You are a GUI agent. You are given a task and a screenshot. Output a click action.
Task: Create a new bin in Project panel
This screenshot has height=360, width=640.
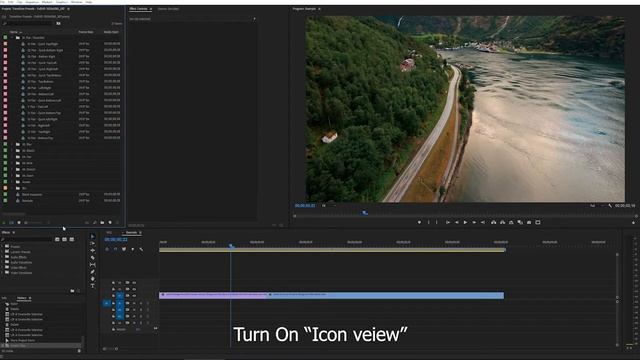pyautogui.click(x=102, y=222)
